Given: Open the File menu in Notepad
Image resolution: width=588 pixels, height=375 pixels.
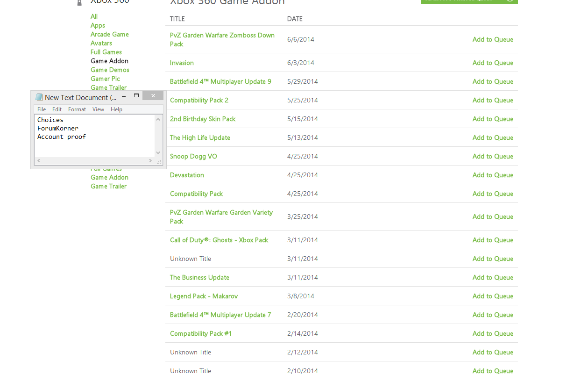Looking at the screenshot, I should pos(42,109).
